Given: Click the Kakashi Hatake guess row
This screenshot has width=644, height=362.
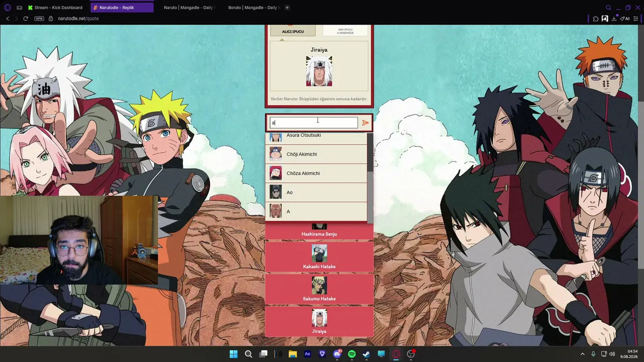Looking at the screenshot, I should [x=319, y=256].
